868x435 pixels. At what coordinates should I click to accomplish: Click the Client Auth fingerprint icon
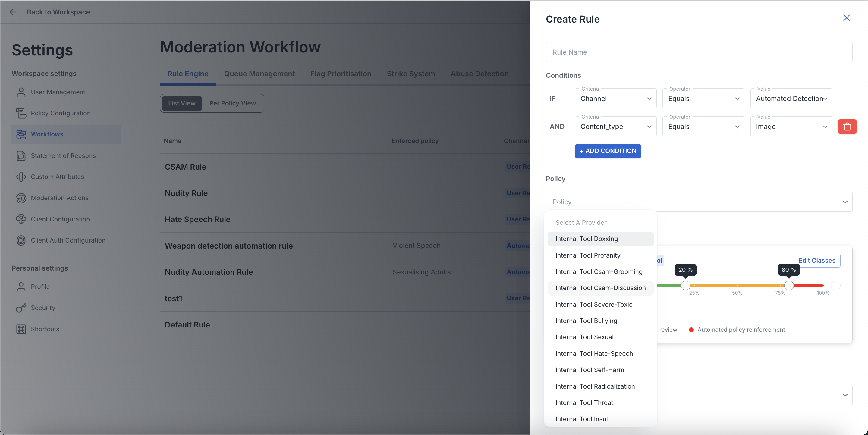pos(21,240)
